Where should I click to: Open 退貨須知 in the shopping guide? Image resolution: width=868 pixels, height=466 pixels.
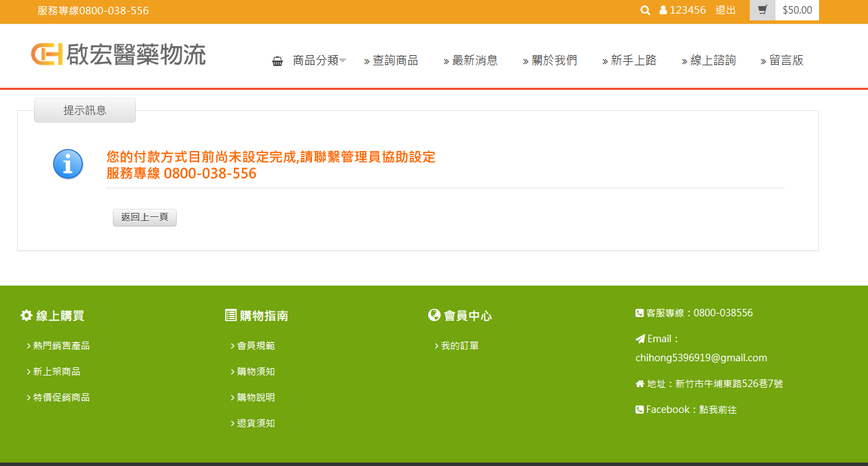[x=256, y=423]
